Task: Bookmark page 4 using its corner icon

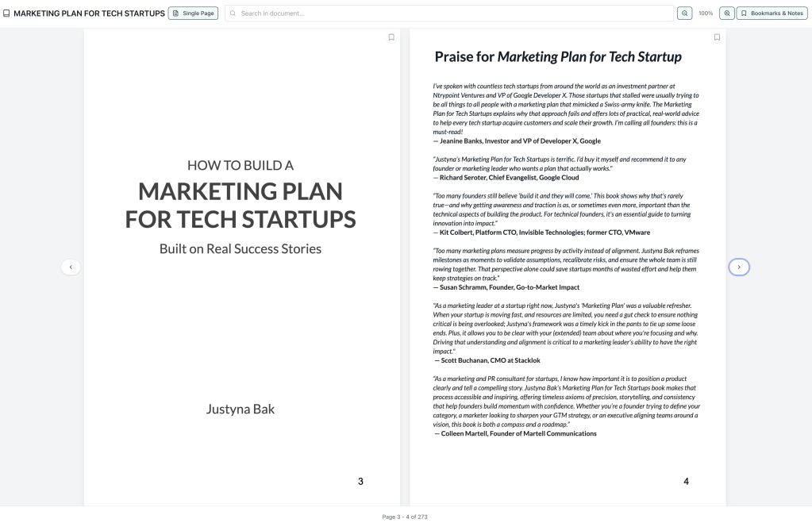Action: click(x=716, y=37)
